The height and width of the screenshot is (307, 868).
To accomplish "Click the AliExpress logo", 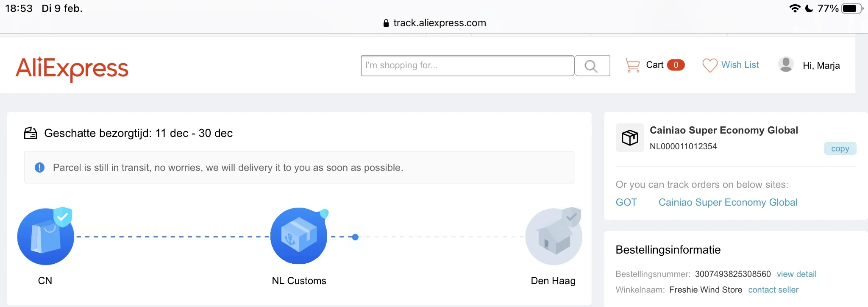I will [x=72, y=68].
